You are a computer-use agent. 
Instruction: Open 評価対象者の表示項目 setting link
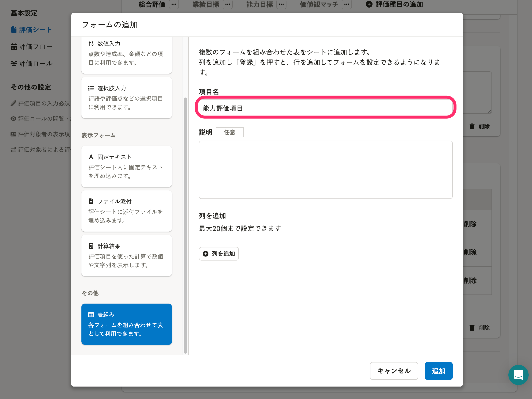tap(41, 134)
